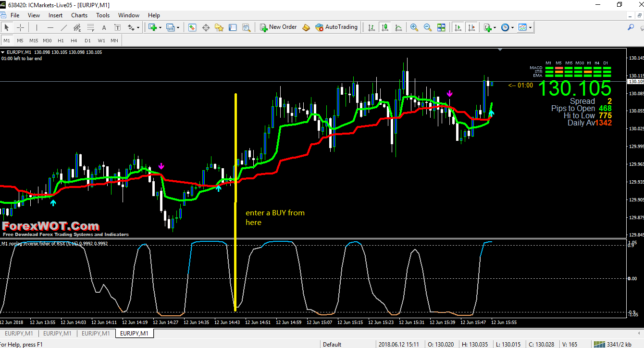The image size is (644, 348).
Task: Open the Help menu
Action: click(x=154, y=15)
